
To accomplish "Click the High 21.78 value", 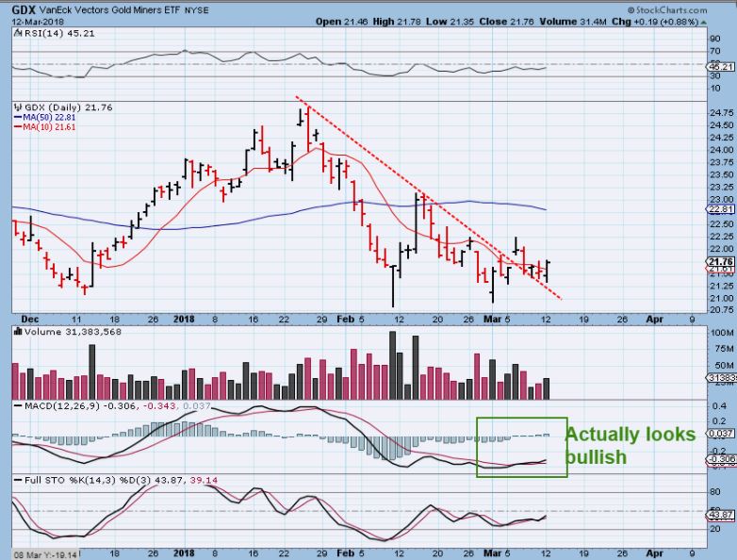I will click(397, 22).
